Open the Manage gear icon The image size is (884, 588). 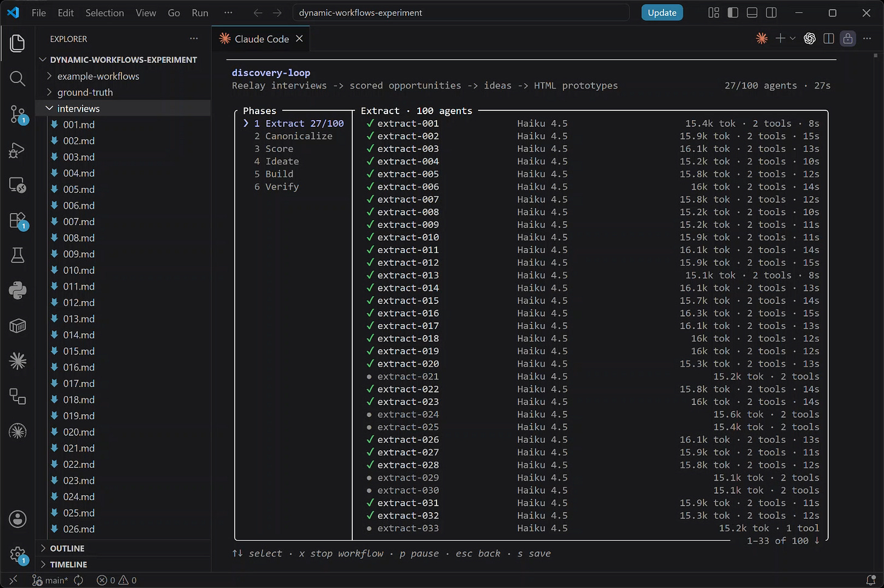coord(18,555)
